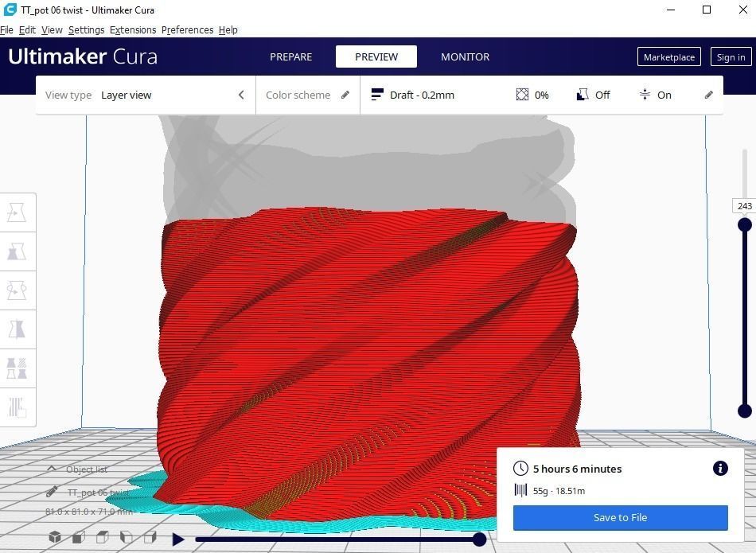Open Support Blocker tool

(x=17, y=407)
